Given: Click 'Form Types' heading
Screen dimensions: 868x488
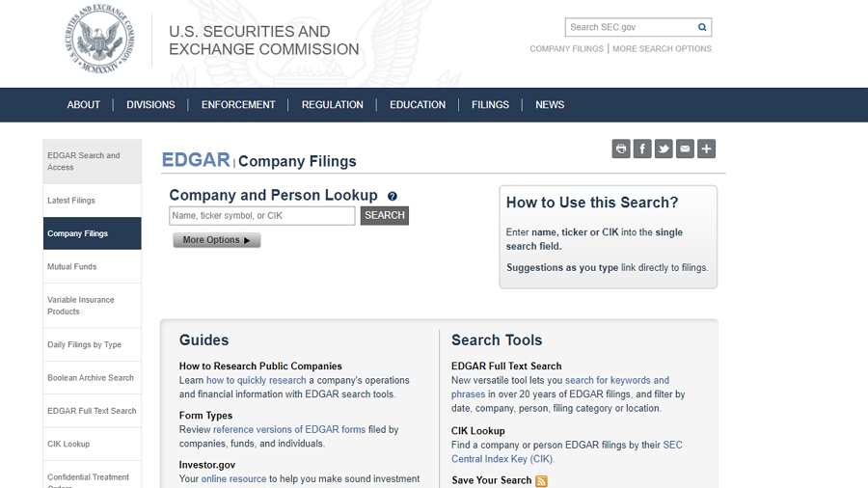Looking at the screenshot, I should (x=205, y=416).
